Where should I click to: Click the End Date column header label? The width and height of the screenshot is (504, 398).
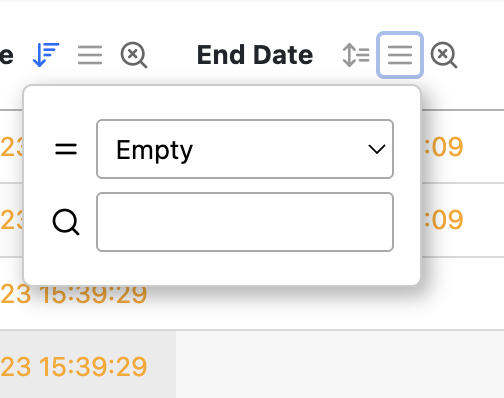(x=255, y=55)
